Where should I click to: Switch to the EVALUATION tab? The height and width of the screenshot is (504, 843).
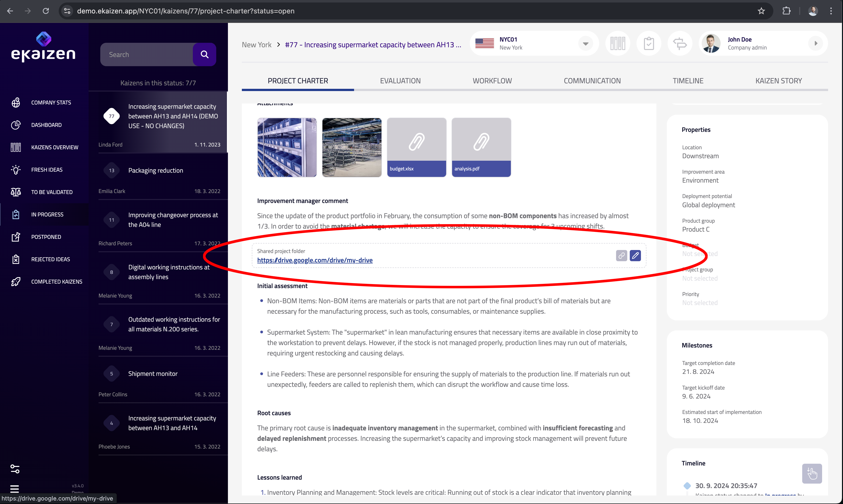coord(400,81)
